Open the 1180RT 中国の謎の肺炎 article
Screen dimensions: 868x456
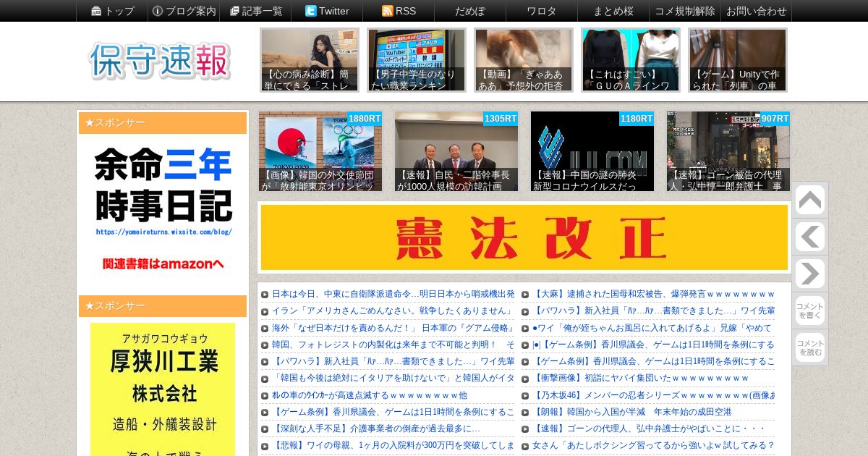click(592, 151)
